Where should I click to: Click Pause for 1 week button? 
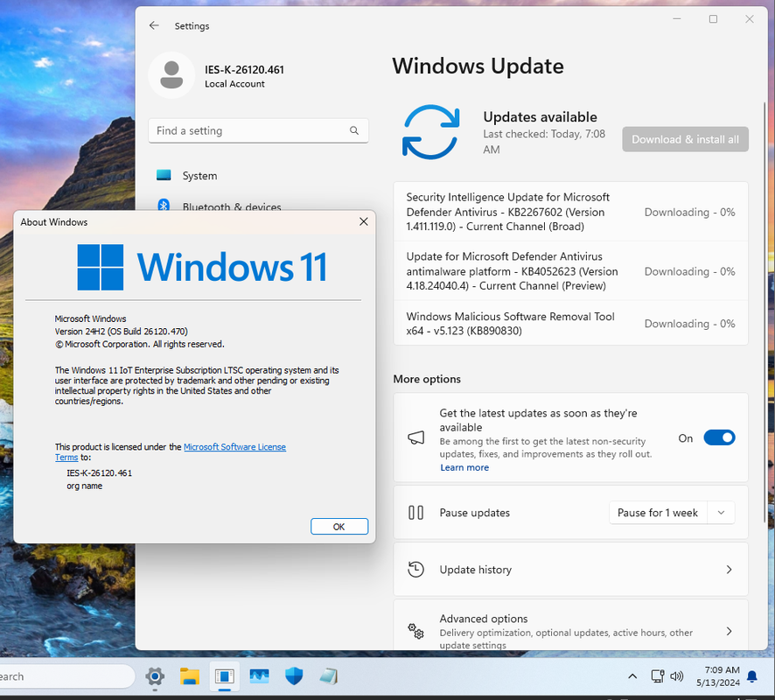pyautogui.click(x=658, y=513)
